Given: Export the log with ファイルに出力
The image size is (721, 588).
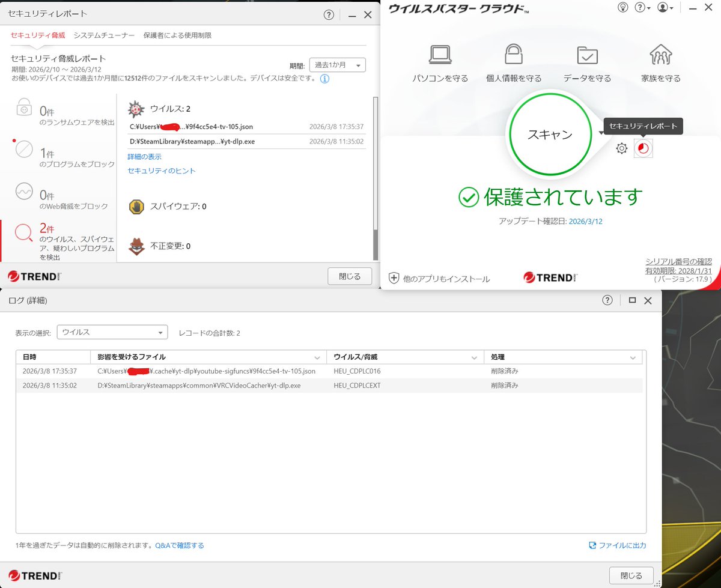Looking at the screenshot, I should [x=618, y=545].
